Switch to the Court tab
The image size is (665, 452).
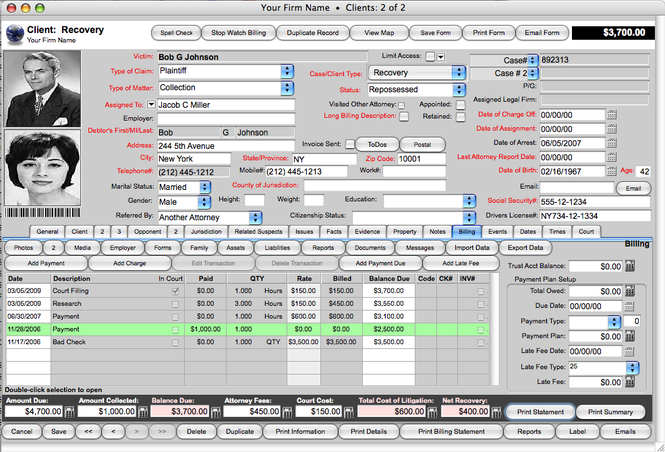[586, 232]
